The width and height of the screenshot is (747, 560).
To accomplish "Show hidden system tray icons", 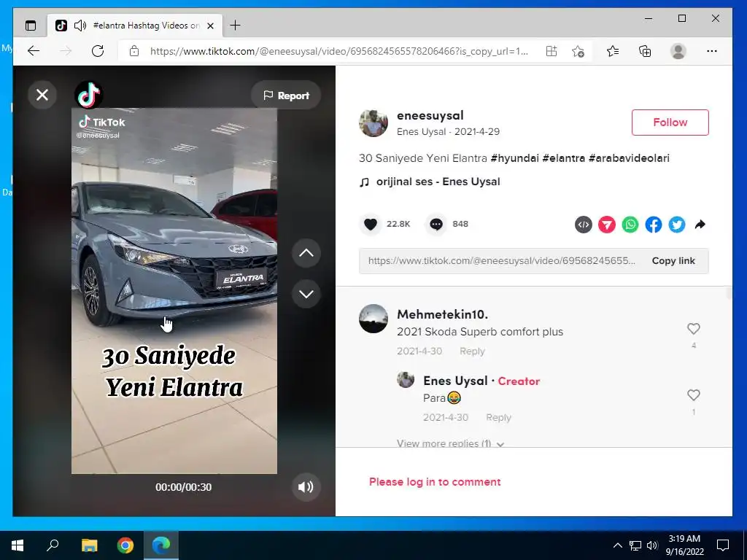I will pyautogui.click(x=617, y=545).
